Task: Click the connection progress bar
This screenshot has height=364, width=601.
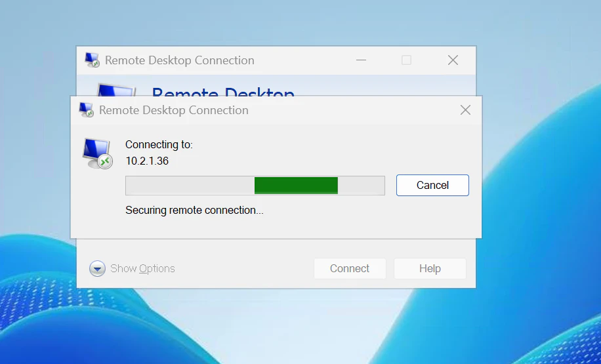Action: [255, 186]
